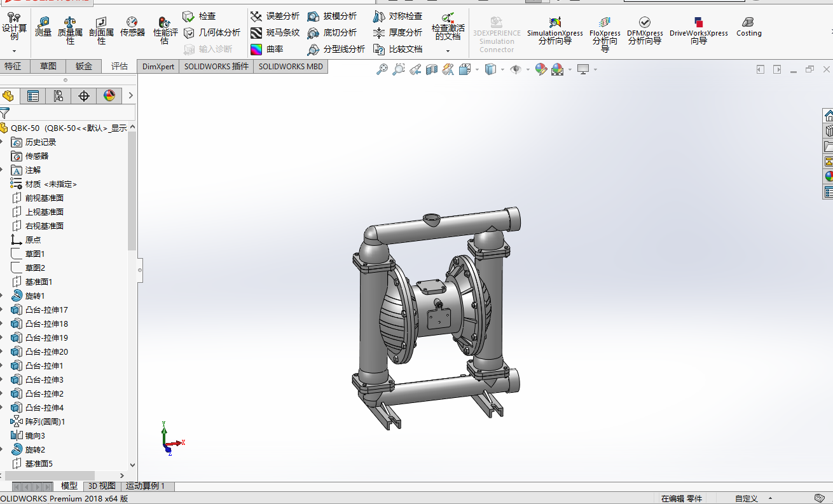Launch DriveWorksXpress wizard
The height and width of the screenshot is (504, 833).
698,31
